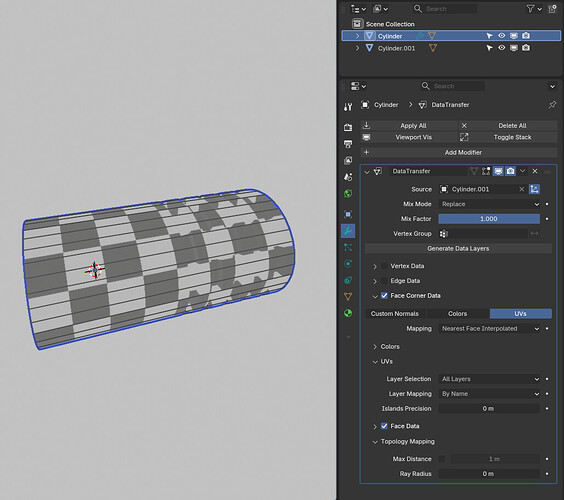Open the Particles properties tab
Viewport: 564px width, 500px height.
[x=348, y=247]
